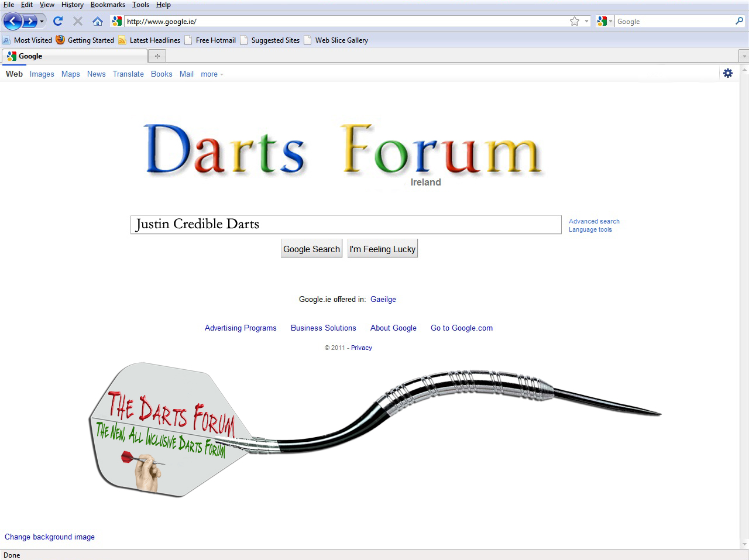Open the settings gear icon

[728, 73]
